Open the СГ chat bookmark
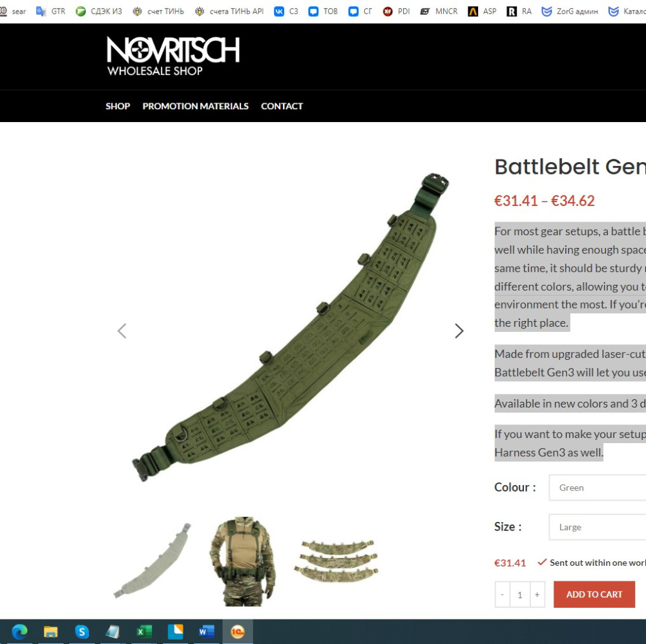This screenshot has height=644, width=646. tap(360, 11)
